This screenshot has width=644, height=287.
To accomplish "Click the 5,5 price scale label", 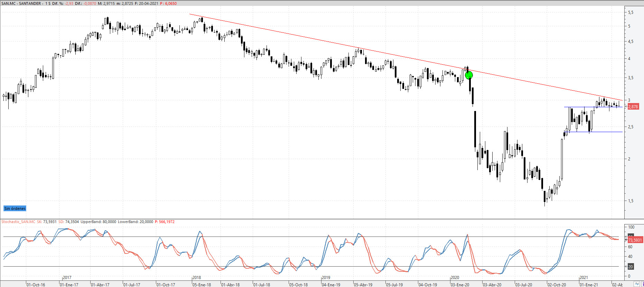I will (x=631, y=12).
